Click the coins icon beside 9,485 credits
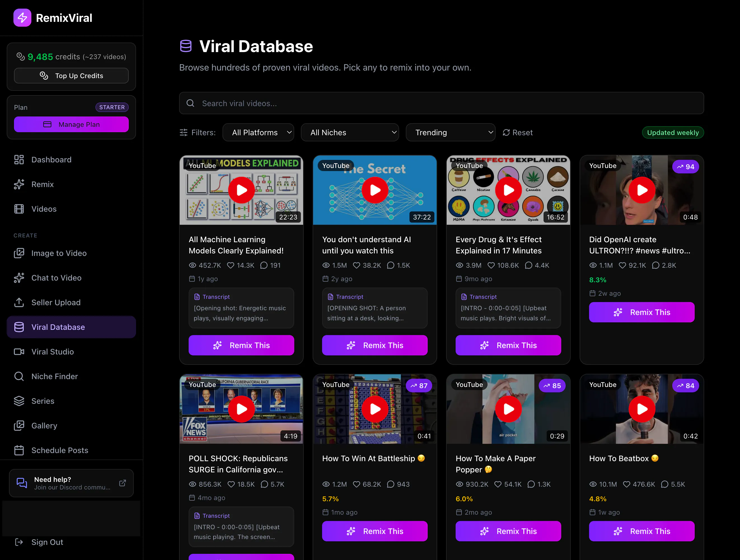 point(21,57)
